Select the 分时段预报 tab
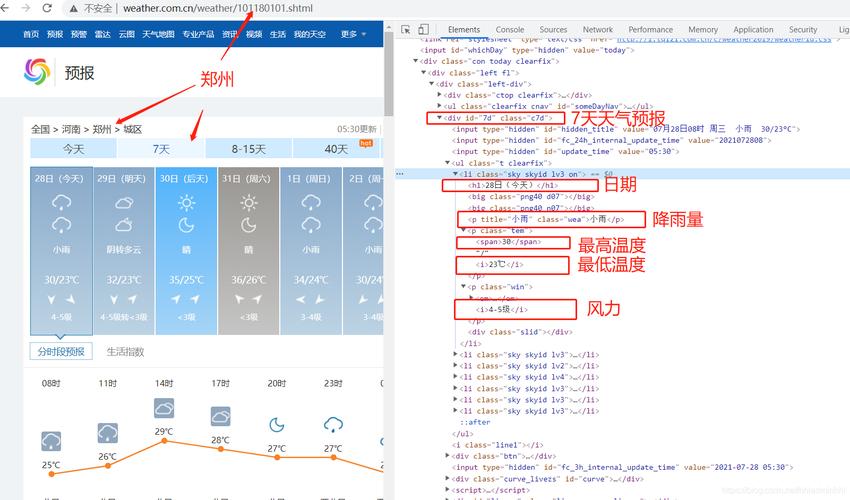Image resolution: width=850 pixels, height=500 pixels. click(x=61, y=351)
